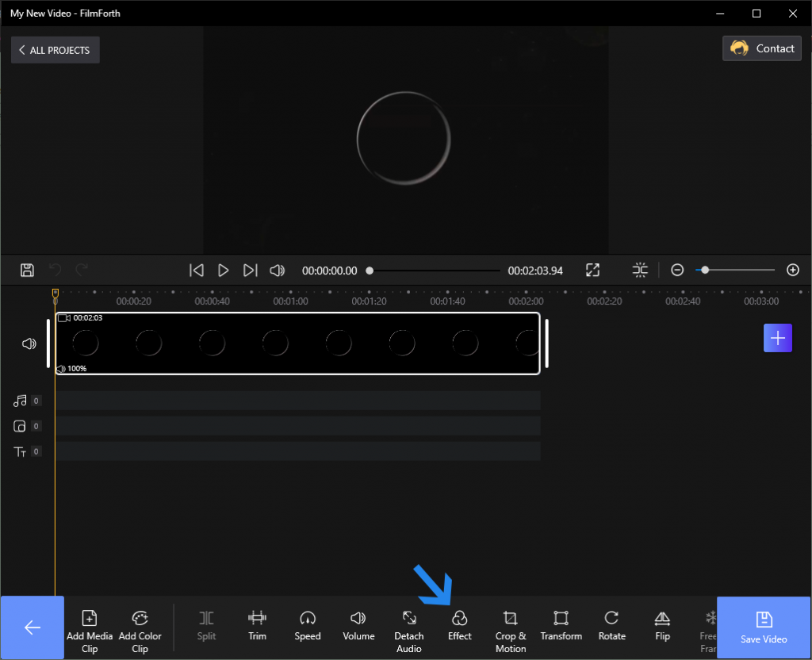
Task: Open the Transform tool
Action: [561, 625]
